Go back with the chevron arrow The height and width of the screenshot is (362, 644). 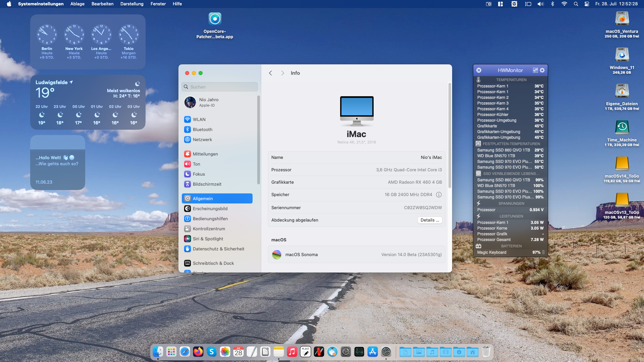[270, 73]
